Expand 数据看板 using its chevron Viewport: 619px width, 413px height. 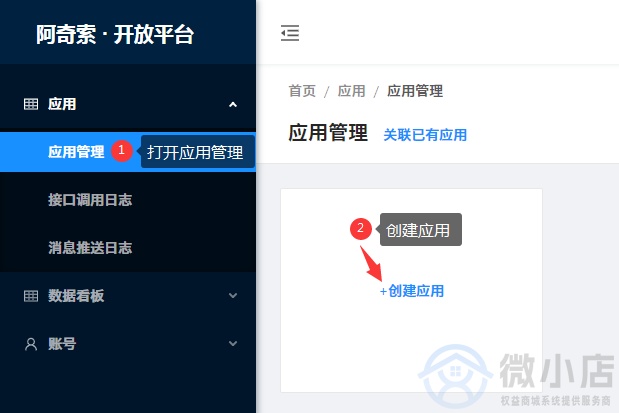pyautogui.click(x=233, y=295)
